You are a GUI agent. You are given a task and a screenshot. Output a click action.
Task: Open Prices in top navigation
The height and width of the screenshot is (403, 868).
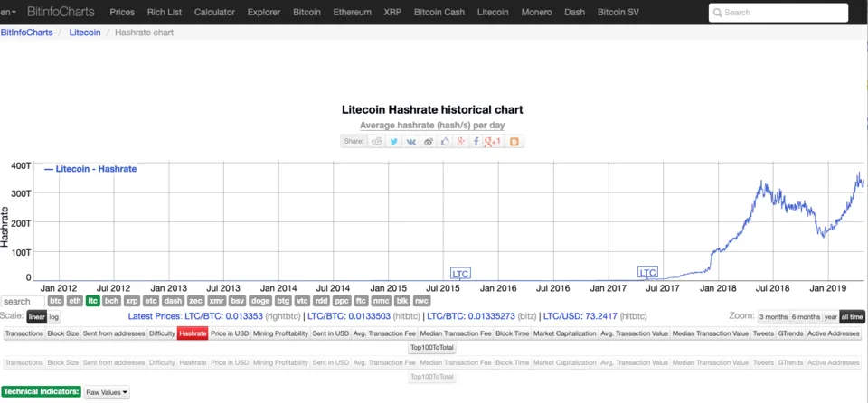coord(122,12)
